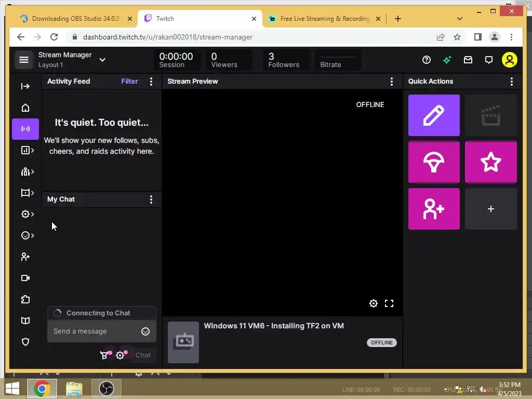Viewport: 532px width, 399px height.
Task: Select the Stream Manager broadcast icon
Action: point(25,129)
